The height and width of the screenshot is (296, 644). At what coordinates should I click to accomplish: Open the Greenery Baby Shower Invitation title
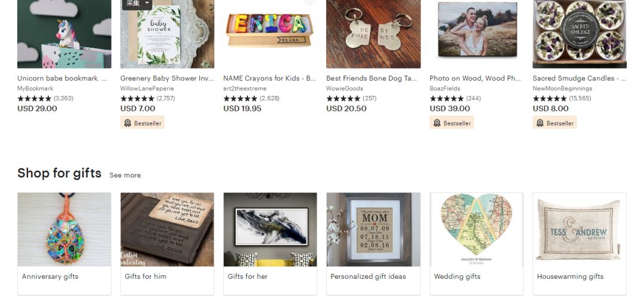point(166,78)
